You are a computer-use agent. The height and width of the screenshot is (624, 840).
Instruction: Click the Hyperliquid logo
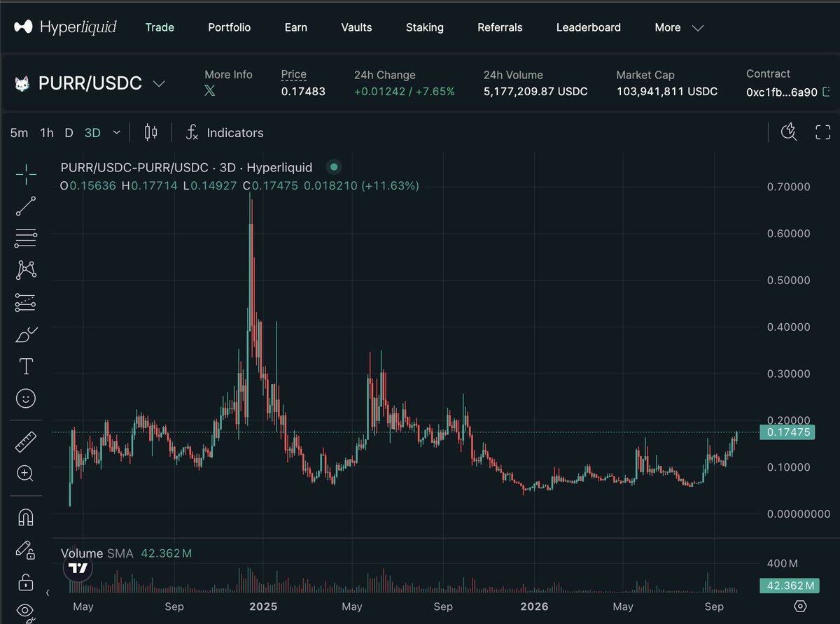65,27
